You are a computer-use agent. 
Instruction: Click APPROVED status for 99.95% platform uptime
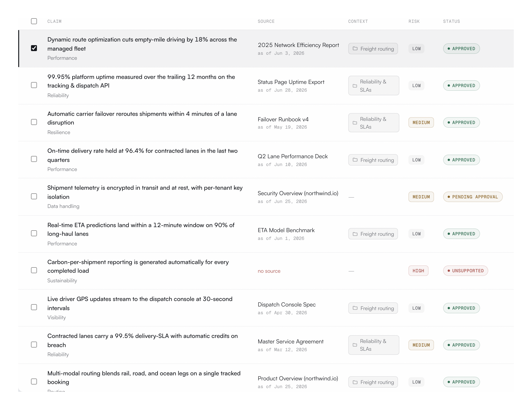coord(461,86)
